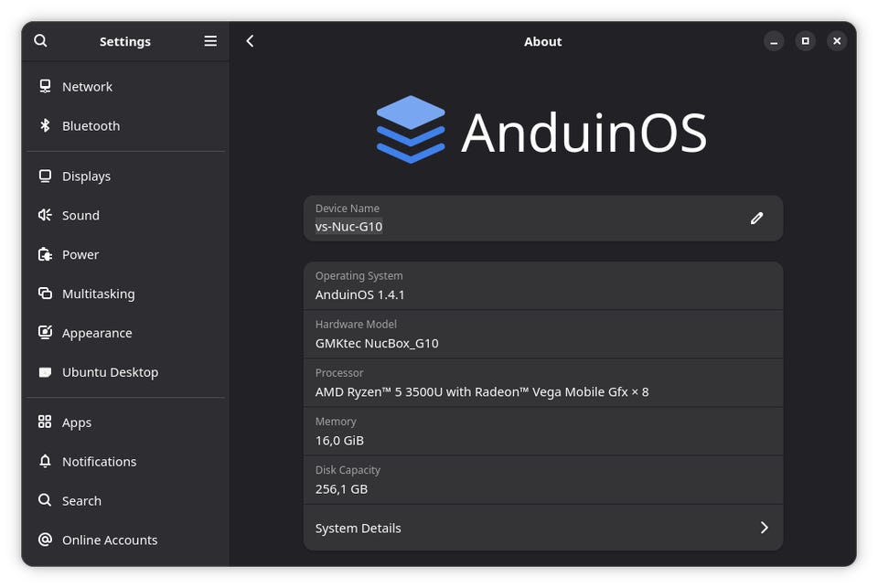878x588 pixels.
Task: Click the Network sidebar icon
Action: pos(46,86)
